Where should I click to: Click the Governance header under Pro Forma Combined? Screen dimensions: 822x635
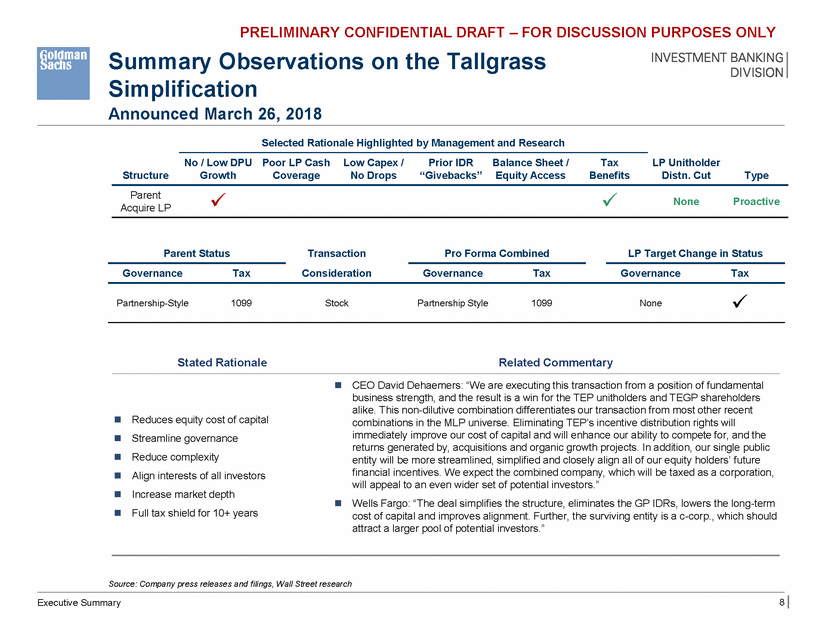tap(453, 273)
